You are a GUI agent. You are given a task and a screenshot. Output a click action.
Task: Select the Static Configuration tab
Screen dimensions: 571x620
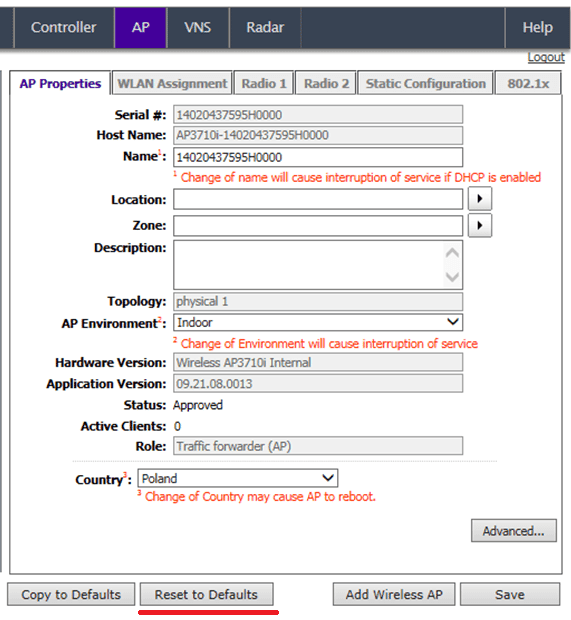pos(425,83)
